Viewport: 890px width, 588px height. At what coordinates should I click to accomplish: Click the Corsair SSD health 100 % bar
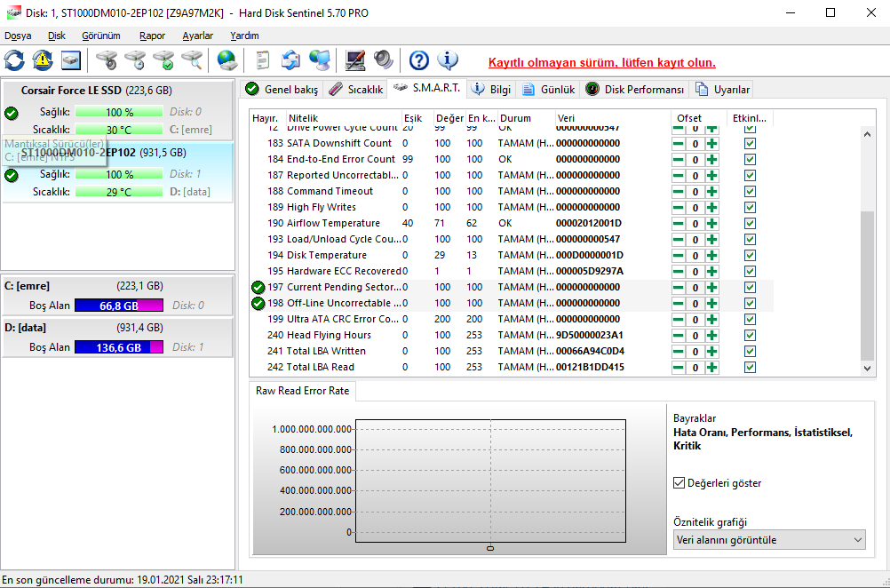[x=119, y=112]
